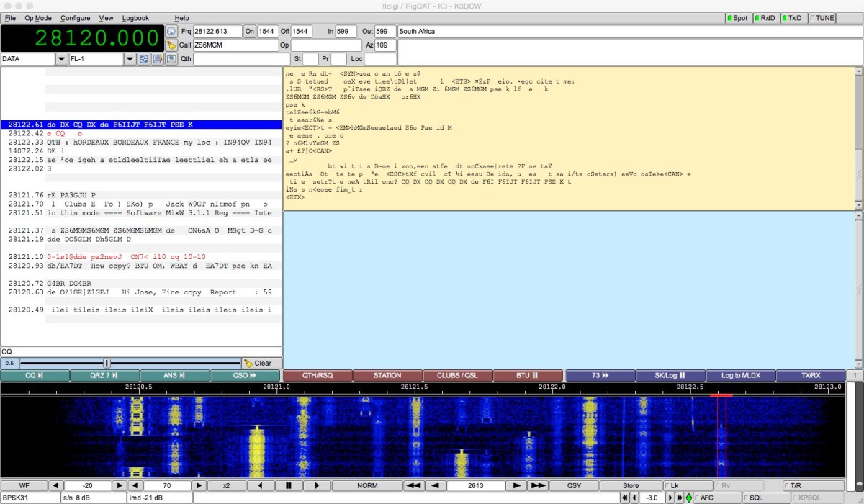Click the received text pane vertical scrollbar
The height and width of the screenshot is (504, 864).
click(858, 138)
